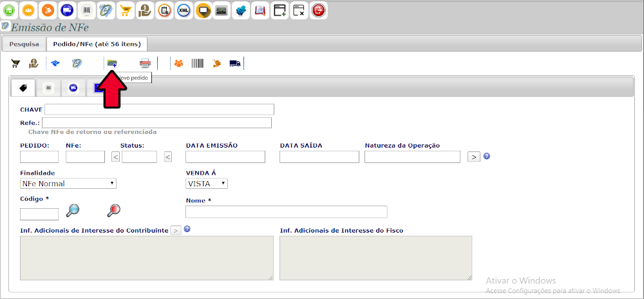The height and width of the screenshot is (299, 644).
Task: Click the printer icon
Action: point(145,63)
